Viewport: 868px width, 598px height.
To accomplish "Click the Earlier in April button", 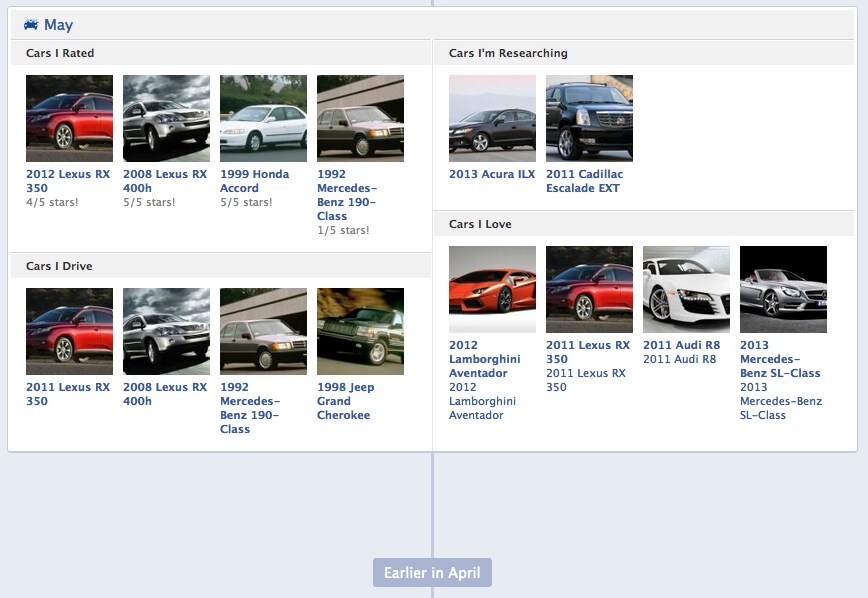I will pos(432,573).
